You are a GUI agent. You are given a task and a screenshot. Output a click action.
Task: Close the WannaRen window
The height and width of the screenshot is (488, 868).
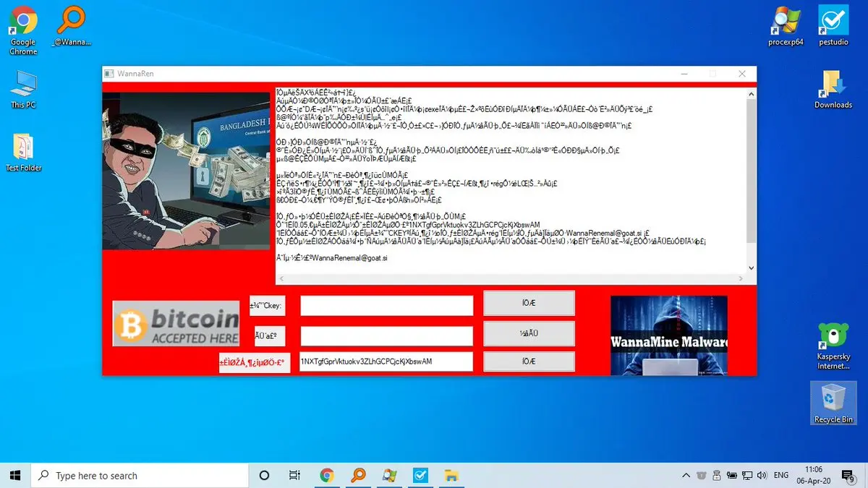click(741, 74)
